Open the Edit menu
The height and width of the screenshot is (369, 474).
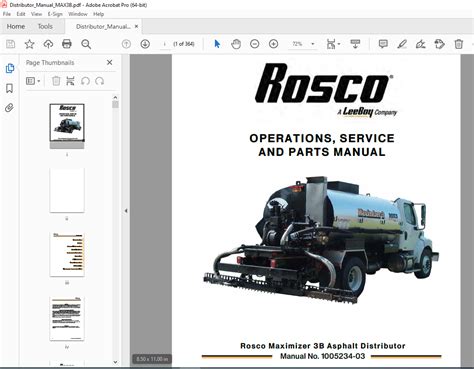(21, 14)
